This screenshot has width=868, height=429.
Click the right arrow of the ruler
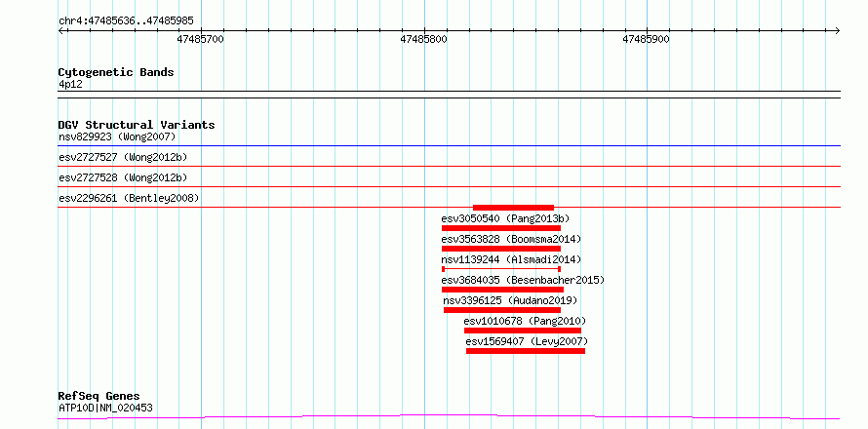click(x=837, y=30)
